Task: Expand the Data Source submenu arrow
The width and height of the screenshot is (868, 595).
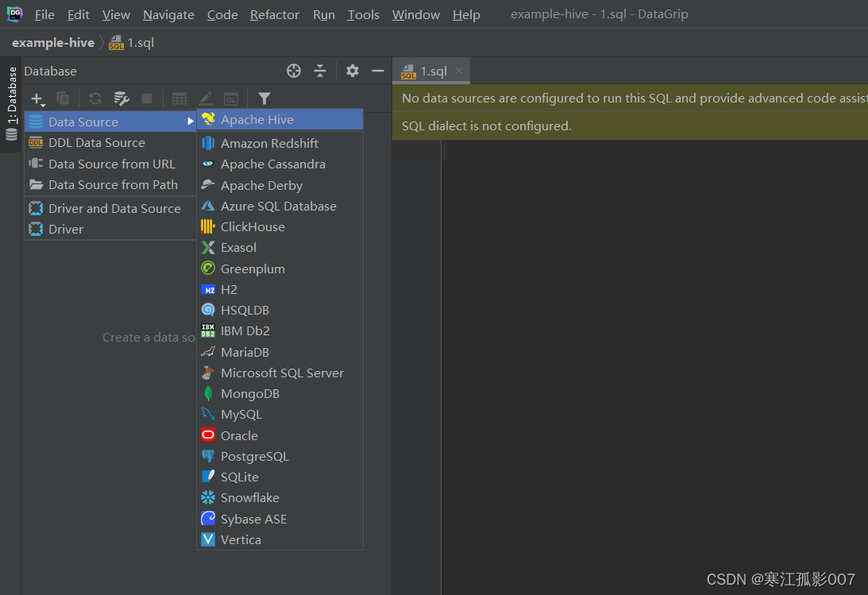Action: [190, 122]
